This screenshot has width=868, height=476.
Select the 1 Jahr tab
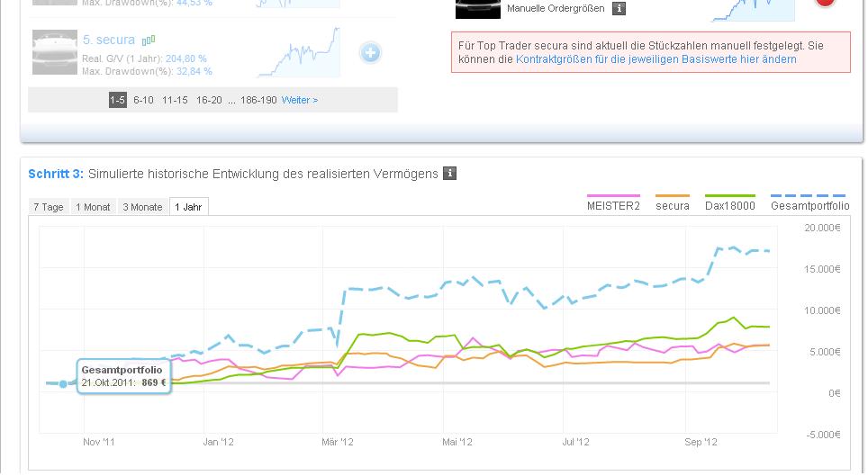190,207
